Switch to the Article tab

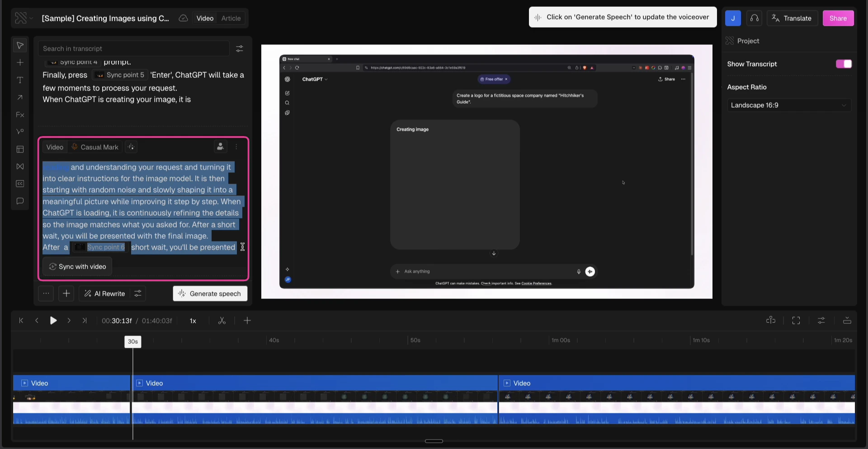pyautogui.click(x=231, y=18)
